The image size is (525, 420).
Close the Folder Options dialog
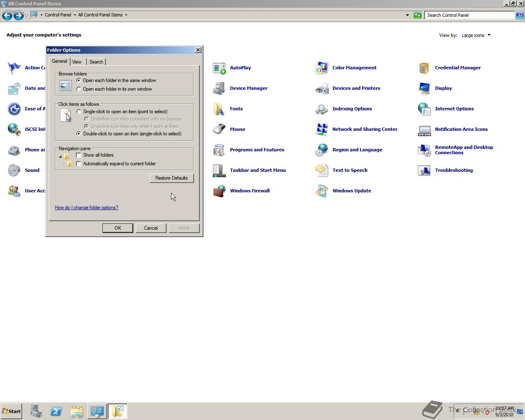pyautogui.click(x=198, y=50)
